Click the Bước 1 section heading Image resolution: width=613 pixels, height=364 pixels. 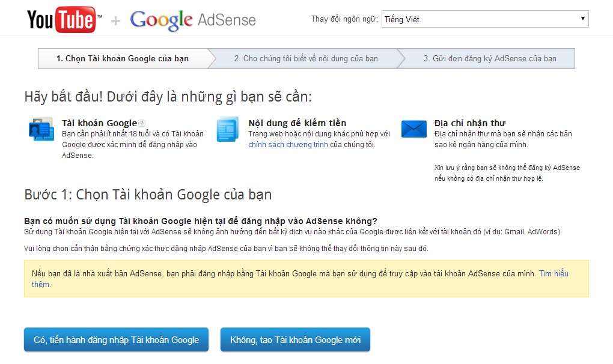(x=148, y=195)
